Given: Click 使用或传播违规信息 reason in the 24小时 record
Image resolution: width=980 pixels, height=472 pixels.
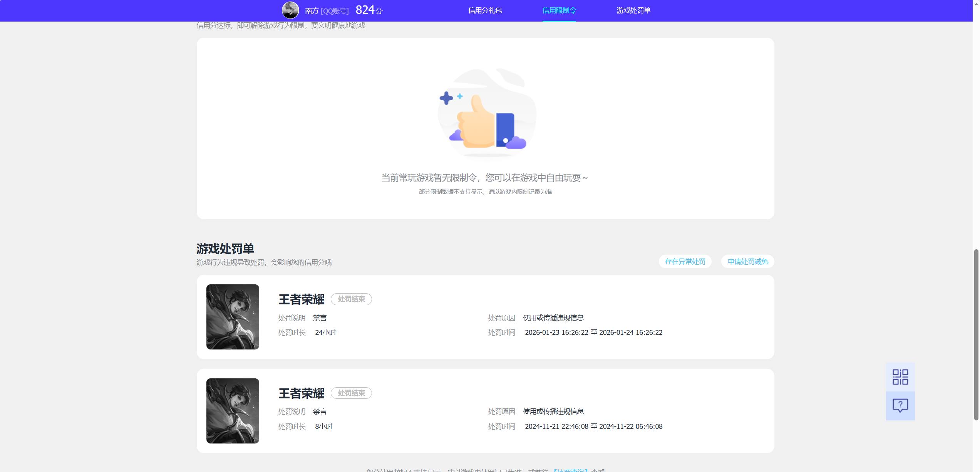Looking at the screenshot, I should pyautogui.click(x=553, y=318).
